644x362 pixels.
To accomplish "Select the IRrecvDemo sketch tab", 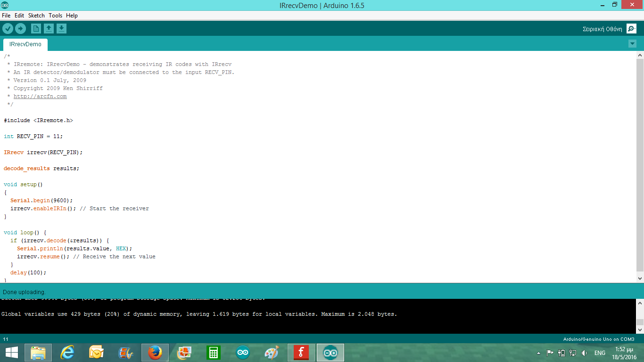I will click(25, 44).
